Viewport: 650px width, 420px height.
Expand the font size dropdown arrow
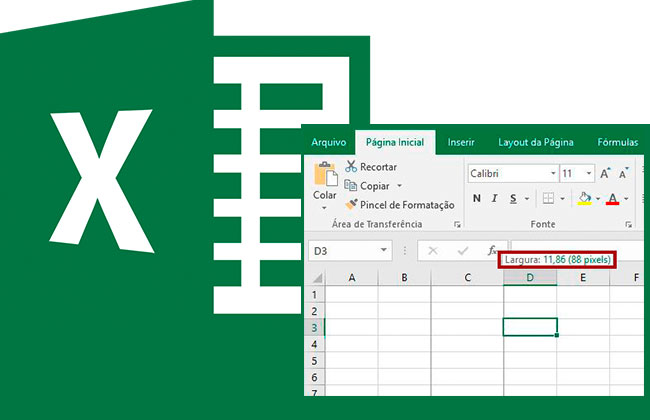[589, 173]
